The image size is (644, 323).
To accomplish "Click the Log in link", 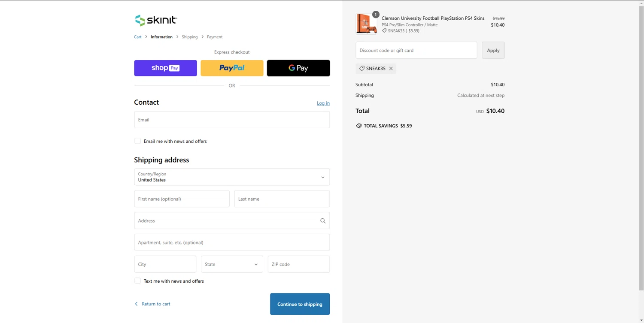I will point(323,103).
